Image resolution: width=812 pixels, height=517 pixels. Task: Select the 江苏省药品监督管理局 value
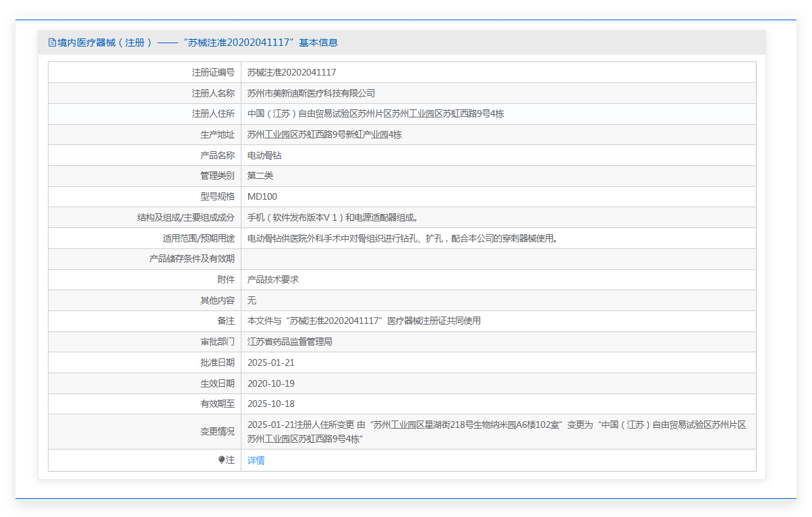point(290,342)
